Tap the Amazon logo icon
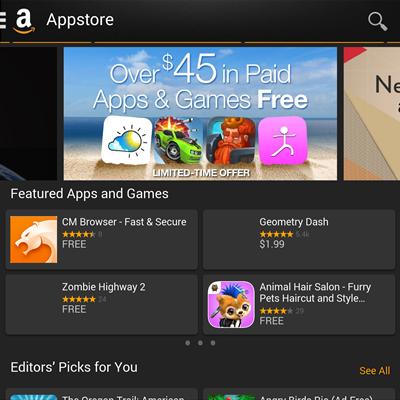 [24, 21]
